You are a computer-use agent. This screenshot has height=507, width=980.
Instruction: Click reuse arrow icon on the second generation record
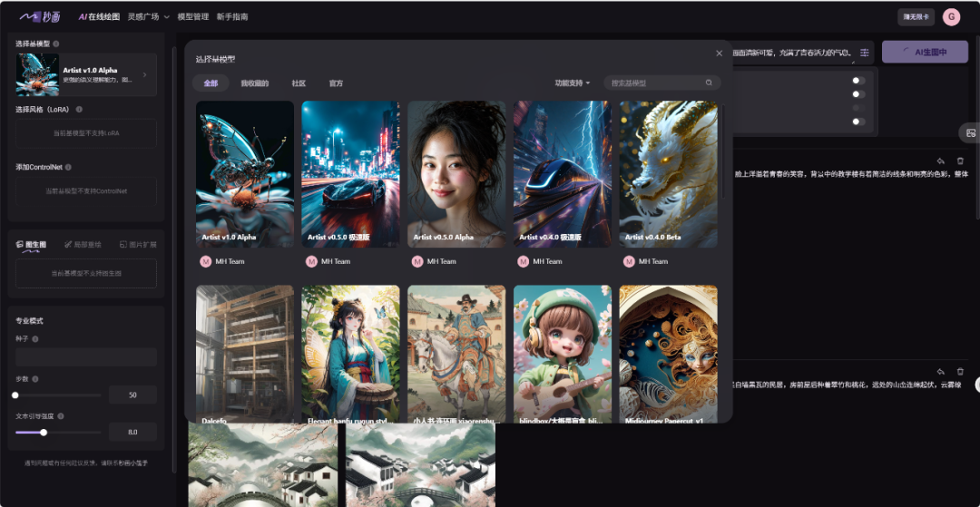coord(941,372)
